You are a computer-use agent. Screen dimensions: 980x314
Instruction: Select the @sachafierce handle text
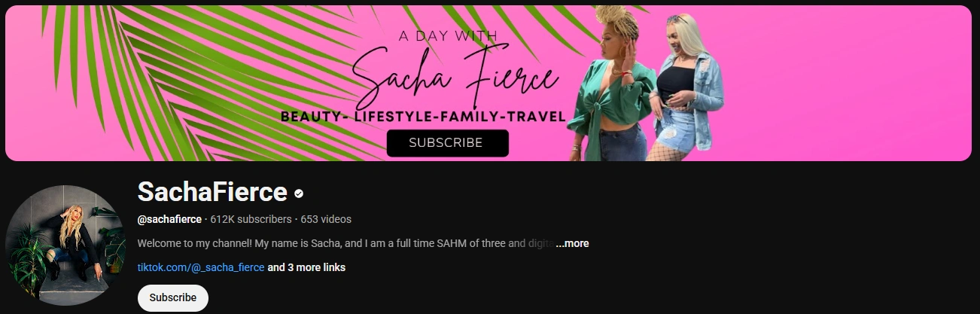pyautogui.click(x=169, y=219)
